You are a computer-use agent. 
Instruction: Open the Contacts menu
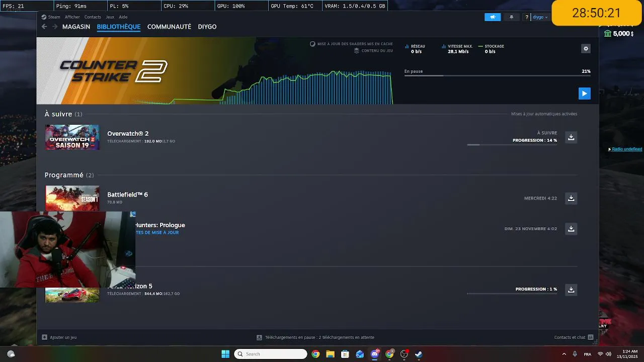93,17
